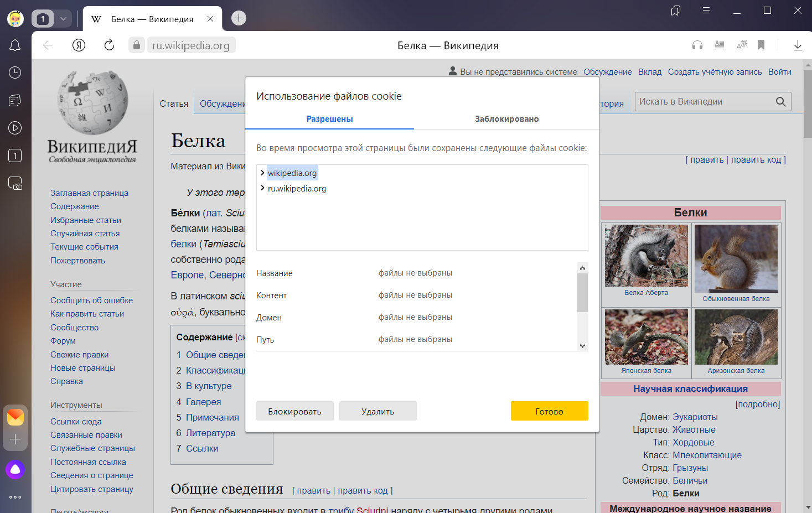Go back with the arrow button
Screen dimensions: 812x513
[48, 45]
